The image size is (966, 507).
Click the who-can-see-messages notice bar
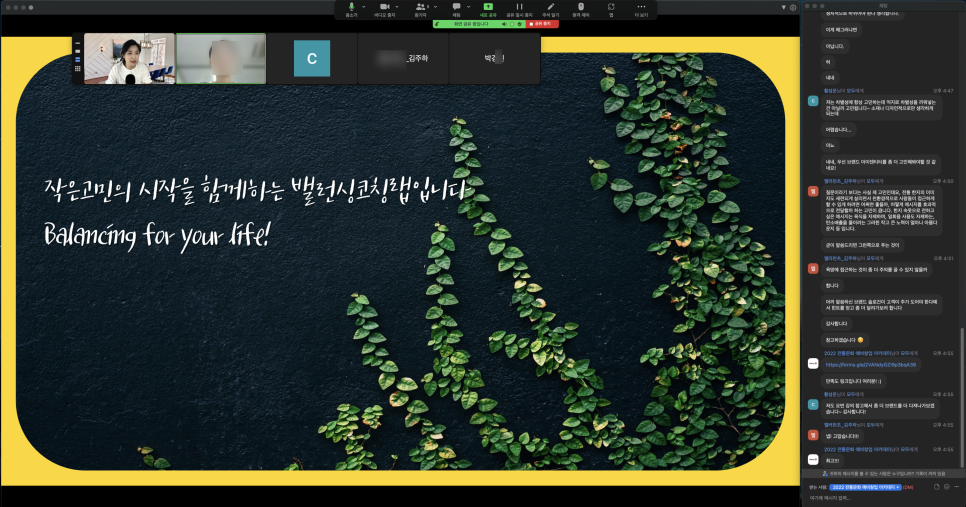[x=883, y=474]
